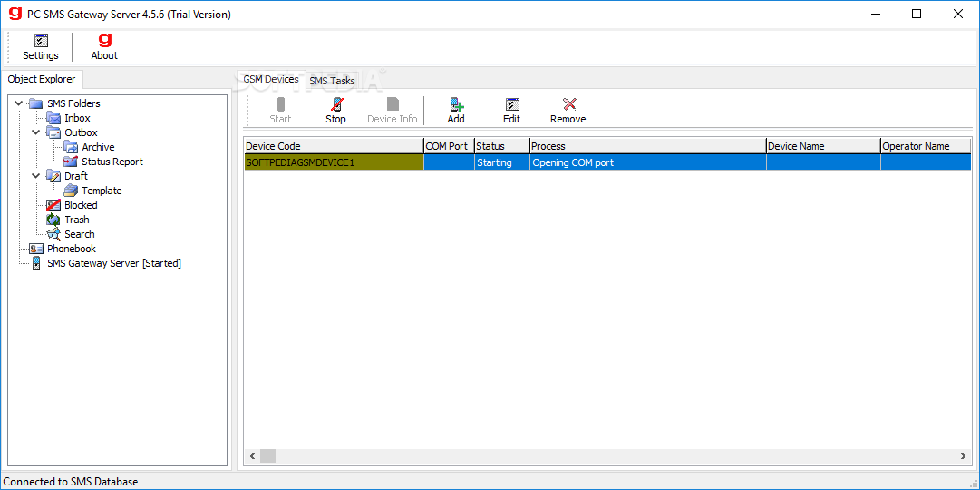Select Search in the folder tree

80,234
